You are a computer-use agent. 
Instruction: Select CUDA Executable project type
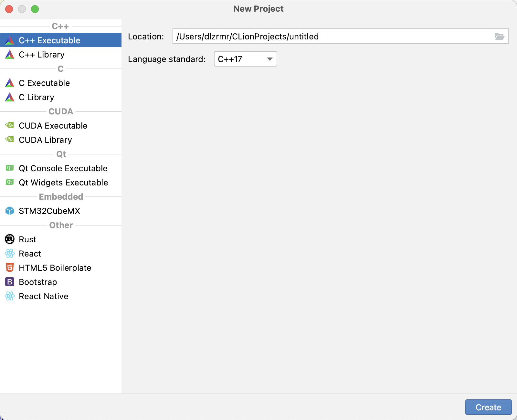(x=61, y=126)
